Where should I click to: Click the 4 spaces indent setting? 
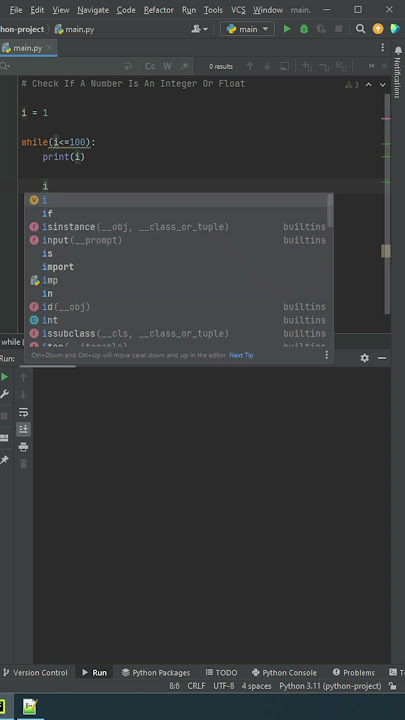coord(257,686)
